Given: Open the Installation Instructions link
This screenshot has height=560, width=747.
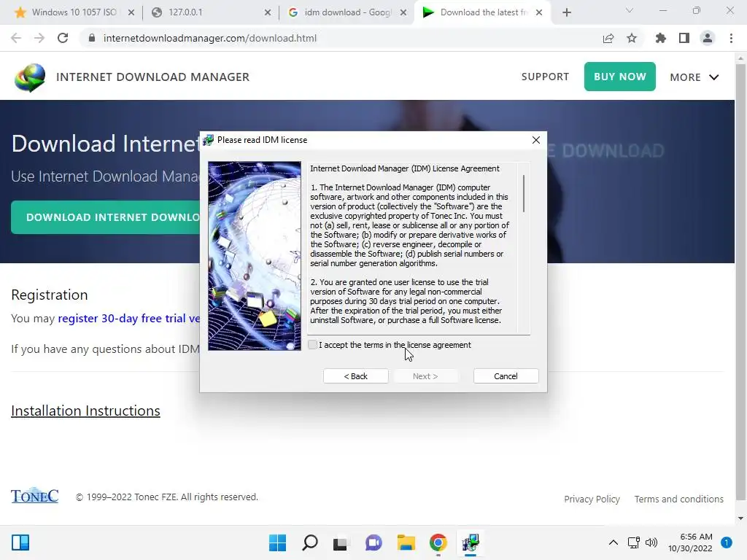Looking at the screenshot, I should pos(86,411).
